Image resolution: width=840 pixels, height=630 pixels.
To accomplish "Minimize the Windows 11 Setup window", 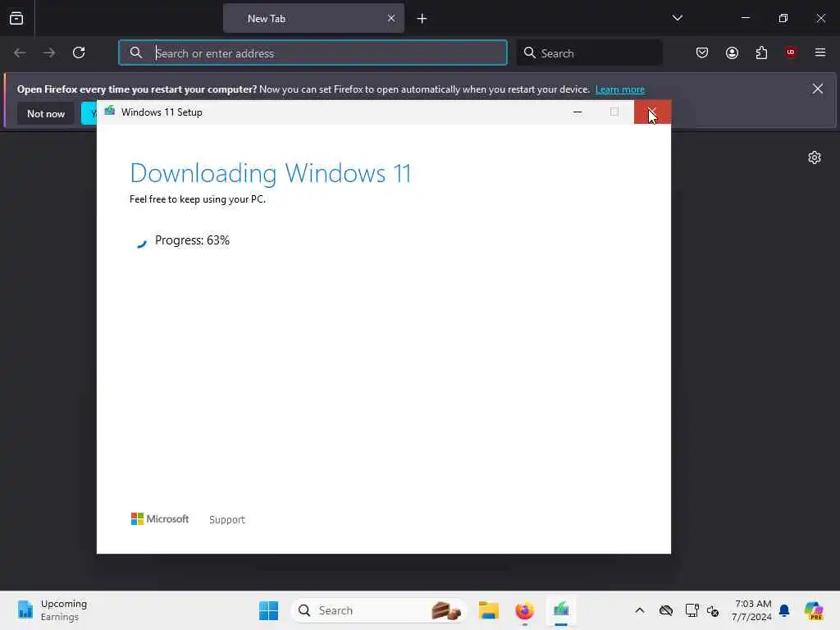I will point(577,112).
